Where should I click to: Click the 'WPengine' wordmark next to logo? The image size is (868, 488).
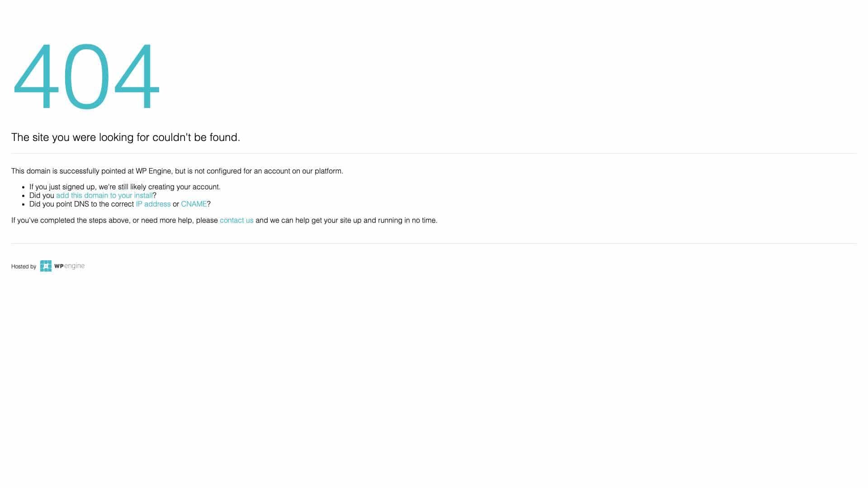[x=69, y=266]
